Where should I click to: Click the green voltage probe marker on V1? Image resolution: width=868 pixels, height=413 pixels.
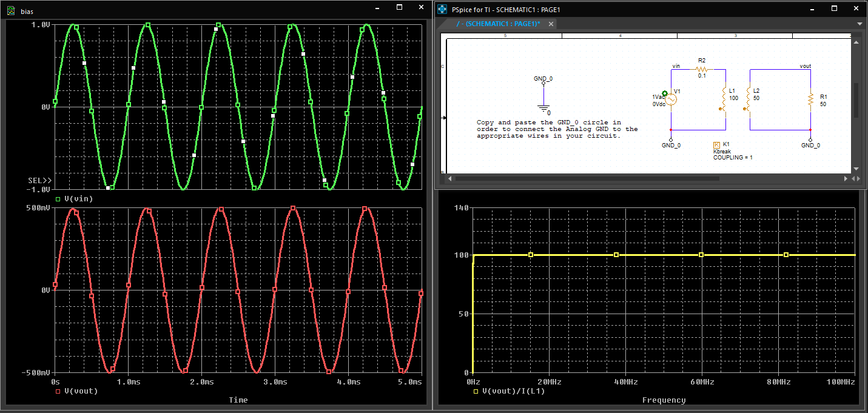665,94
